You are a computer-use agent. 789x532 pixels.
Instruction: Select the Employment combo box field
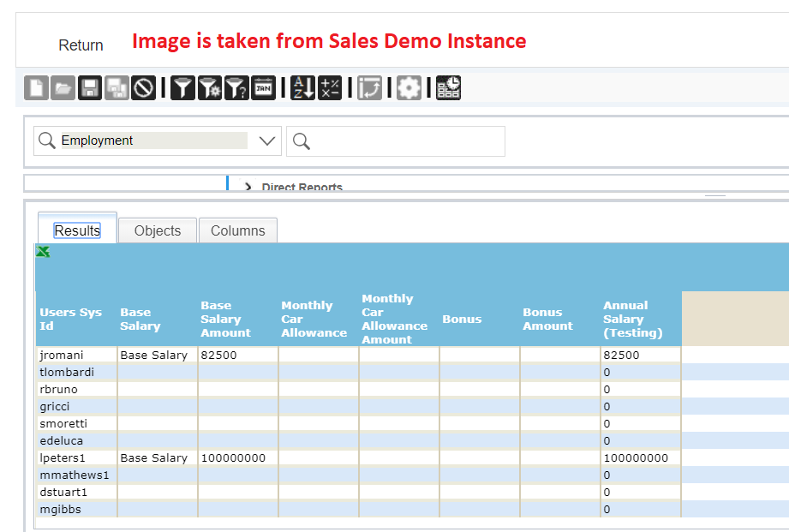[x=158, y=140]
